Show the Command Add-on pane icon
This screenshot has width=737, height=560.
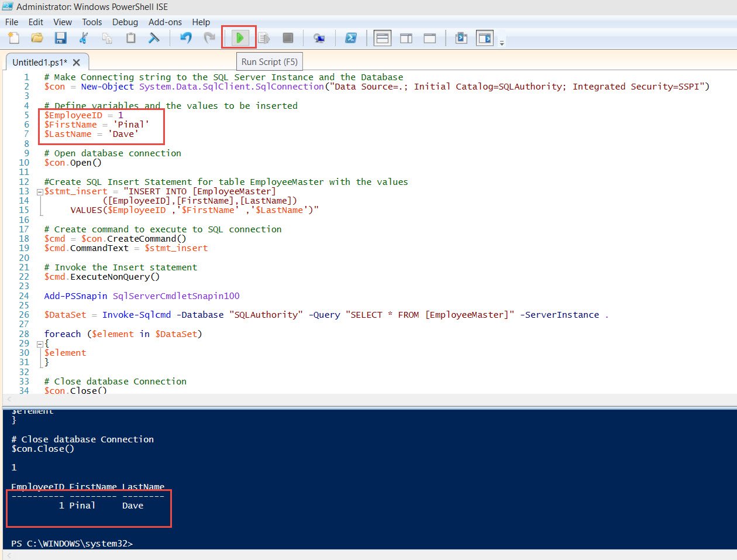[x=485, y=38]
